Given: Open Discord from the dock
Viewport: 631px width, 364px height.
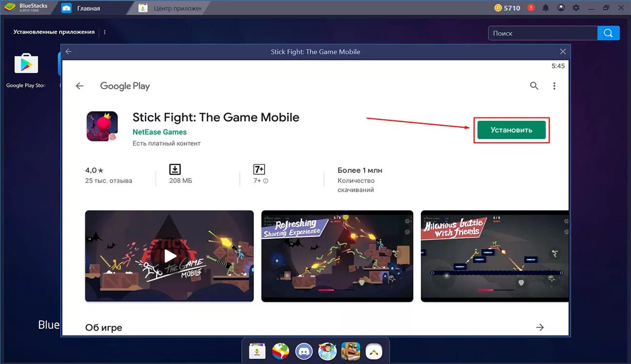Looking at the screenshot, I should (x=304, y=350).
